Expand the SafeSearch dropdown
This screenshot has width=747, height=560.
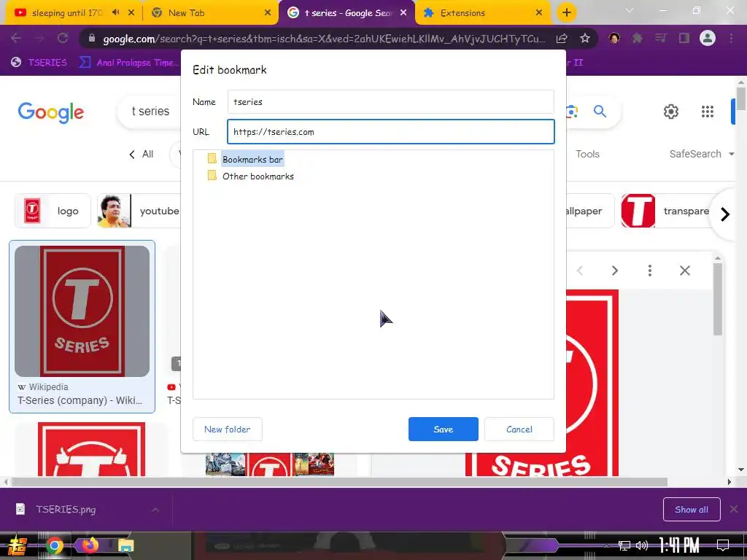pyautogui.click(x=701, y=154)
